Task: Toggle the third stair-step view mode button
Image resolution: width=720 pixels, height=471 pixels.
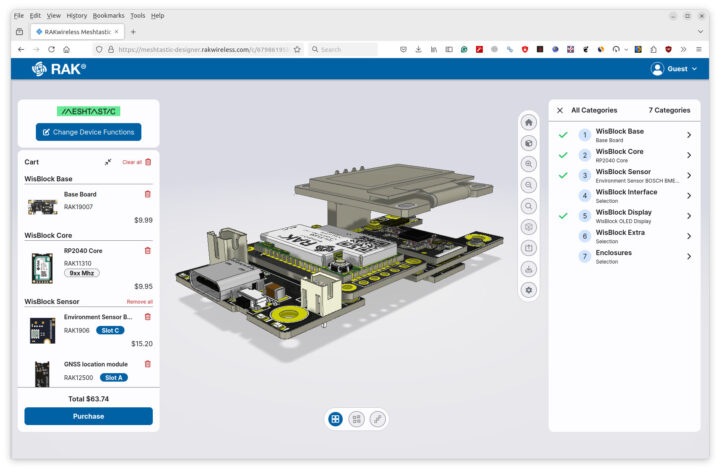Action: [377, 420]
